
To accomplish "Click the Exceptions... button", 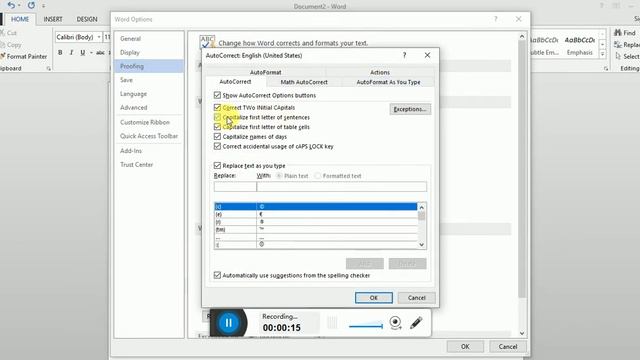I will [410, 109].
